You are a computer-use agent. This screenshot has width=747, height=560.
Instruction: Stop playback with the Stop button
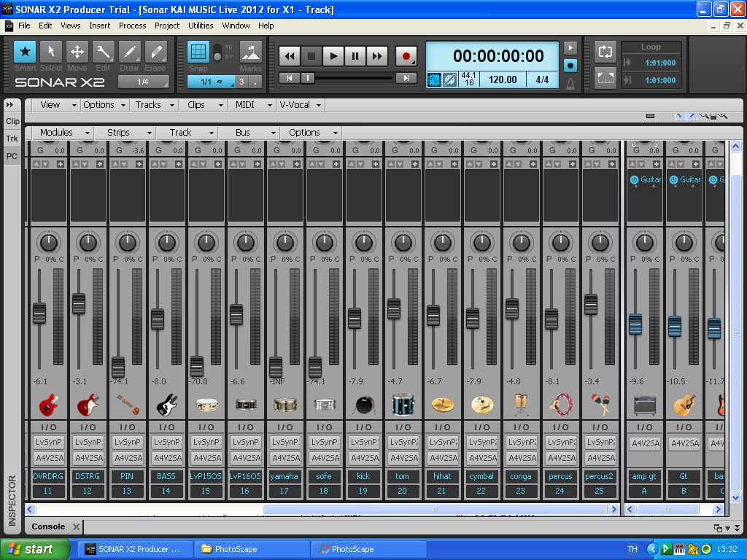tap(311, 56)
